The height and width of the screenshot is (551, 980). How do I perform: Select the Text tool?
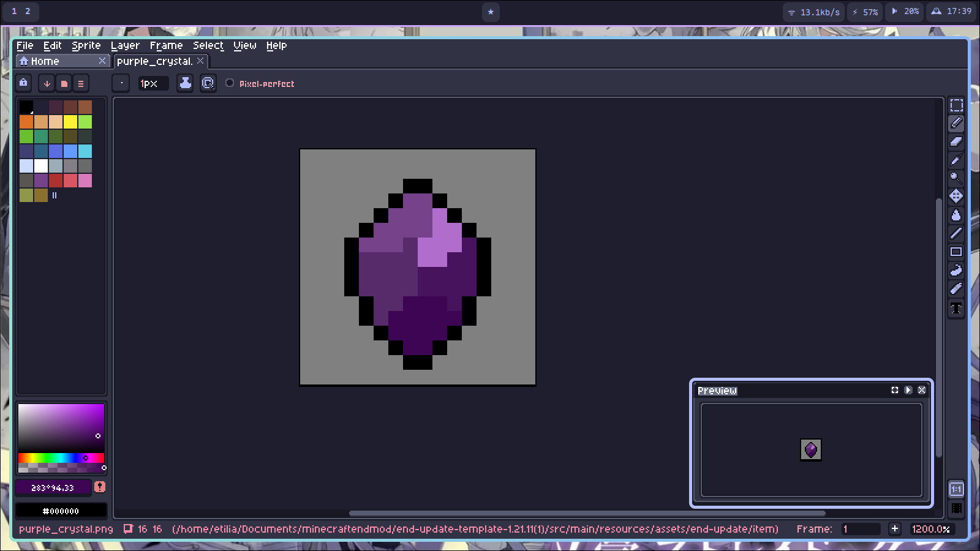(x=956, y=308)
